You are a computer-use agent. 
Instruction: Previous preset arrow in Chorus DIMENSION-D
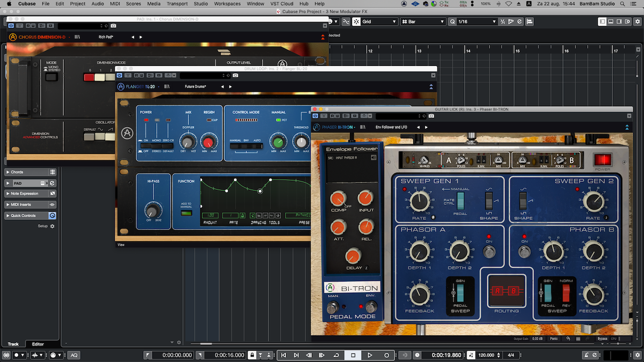[134, 37]
